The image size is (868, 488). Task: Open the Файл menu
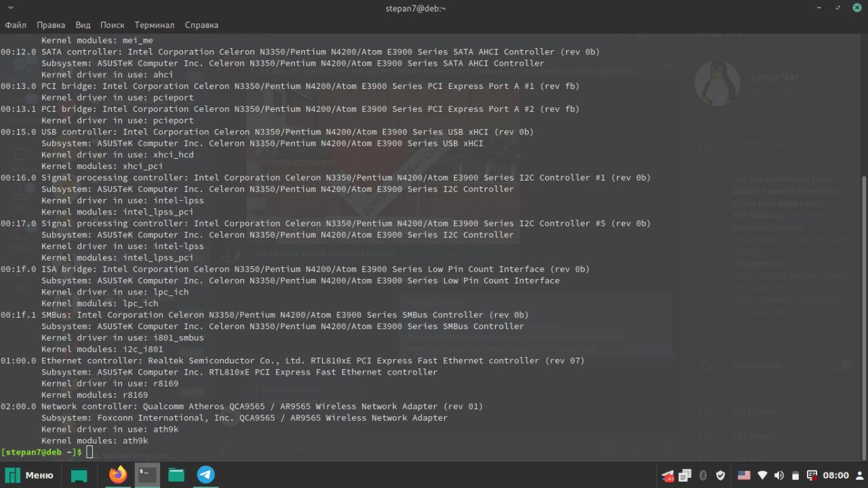tap(16, 25)
